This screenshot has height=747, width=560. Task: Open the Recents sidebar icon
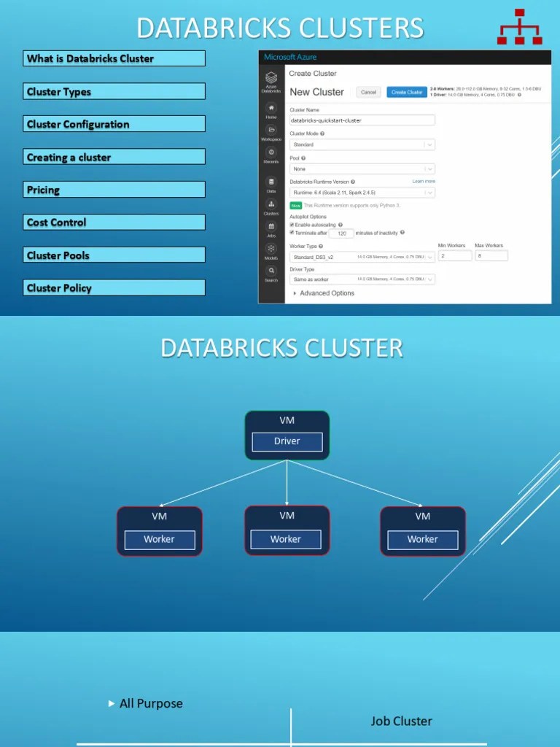pyautogui.click(x=271, y=152)
